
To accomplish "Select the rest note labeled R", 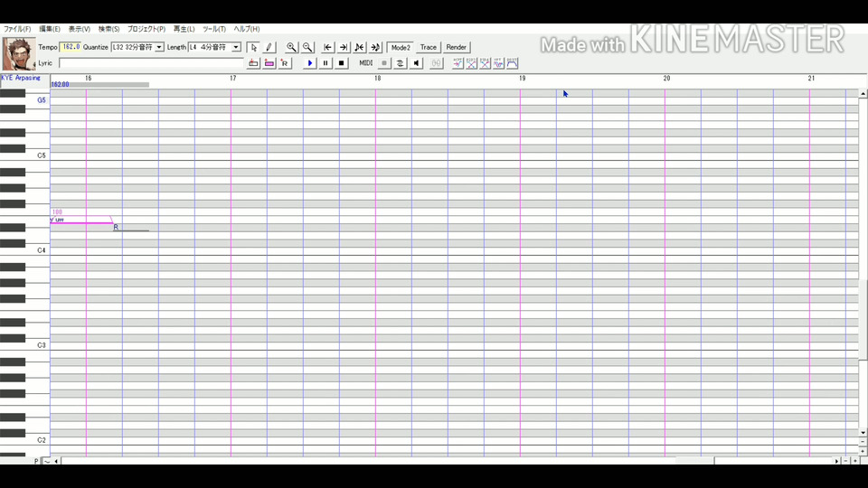I will pos(130,228).
